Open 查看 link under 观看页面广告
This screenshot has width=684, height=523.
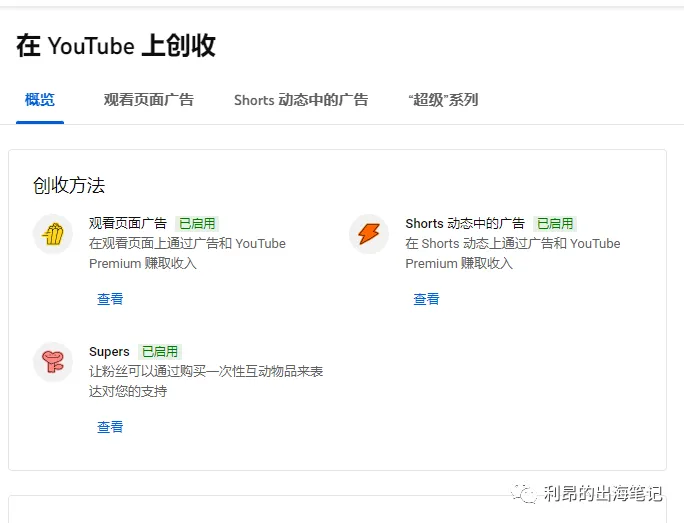[x=110, y=299]
